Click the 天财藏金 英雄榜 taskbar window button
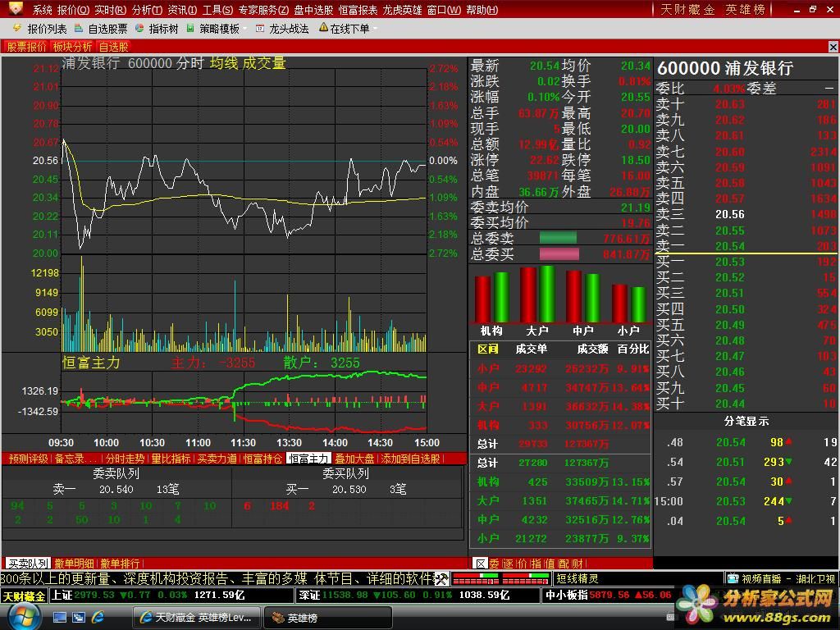840x630 pixels. pyautogui.click(x=197, y=618)
